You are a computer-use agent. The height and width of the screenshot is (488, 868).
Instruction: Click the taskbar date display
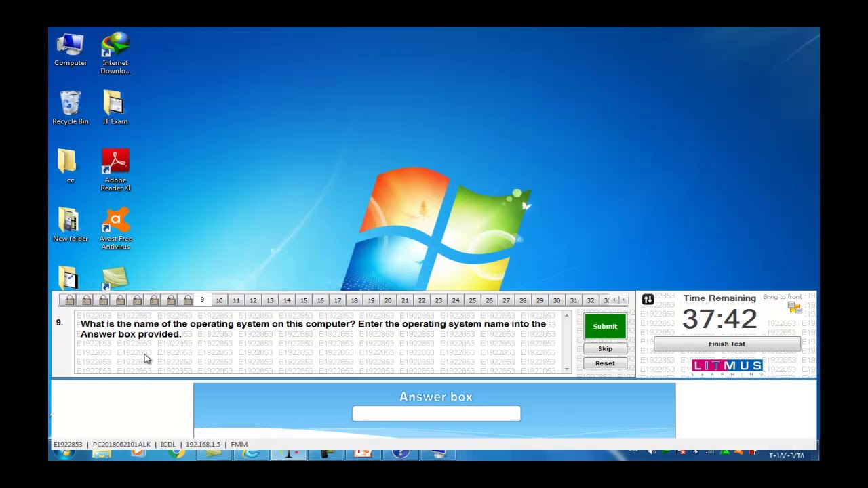click(x=787, y=455)
